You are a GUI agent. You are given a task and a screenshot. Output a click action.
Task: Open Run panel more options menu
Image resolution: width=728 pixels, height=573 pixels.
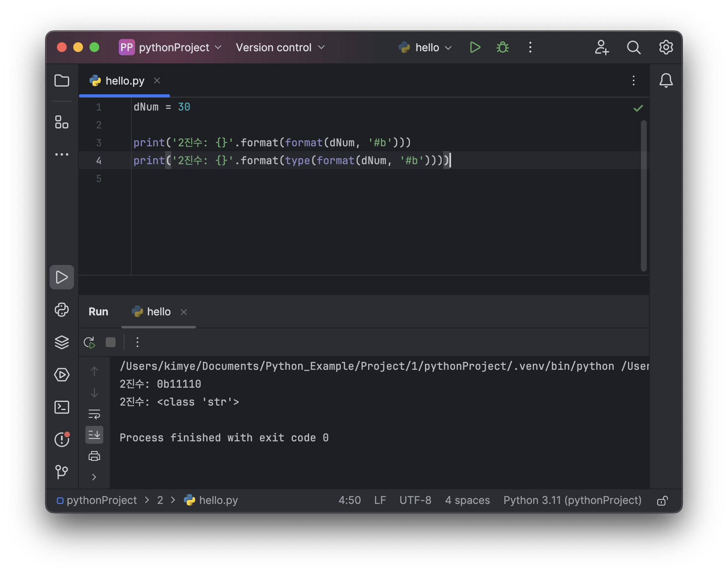point(137,342)
